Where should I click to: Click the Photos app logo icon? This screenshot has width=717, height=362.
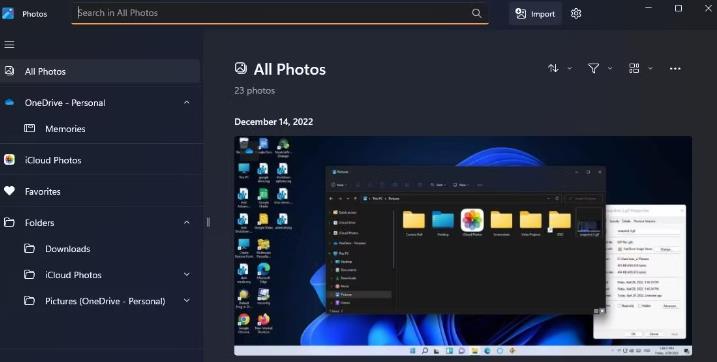point(8,14)
